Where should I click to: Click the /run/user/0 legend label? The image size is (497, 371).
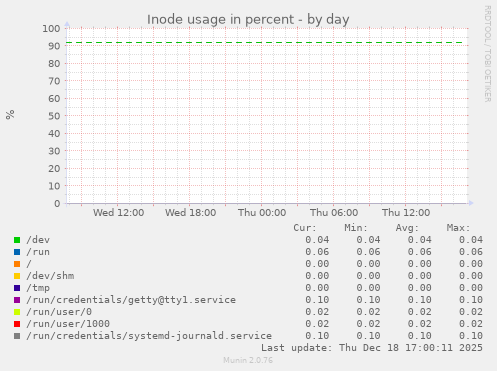tap(59, 312)
